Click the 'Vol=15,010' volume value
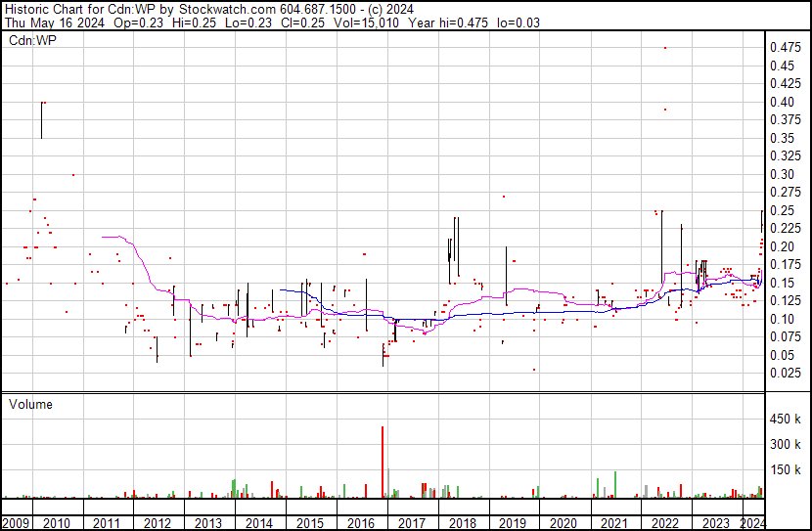Viewport: 812px width, 531px height. 367,23
